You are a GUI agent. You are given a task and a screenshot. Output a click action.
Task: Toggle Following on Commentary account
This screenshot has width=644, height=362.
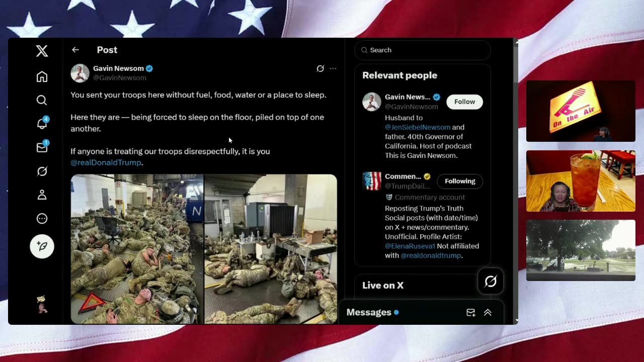click(x=460, y=181)
